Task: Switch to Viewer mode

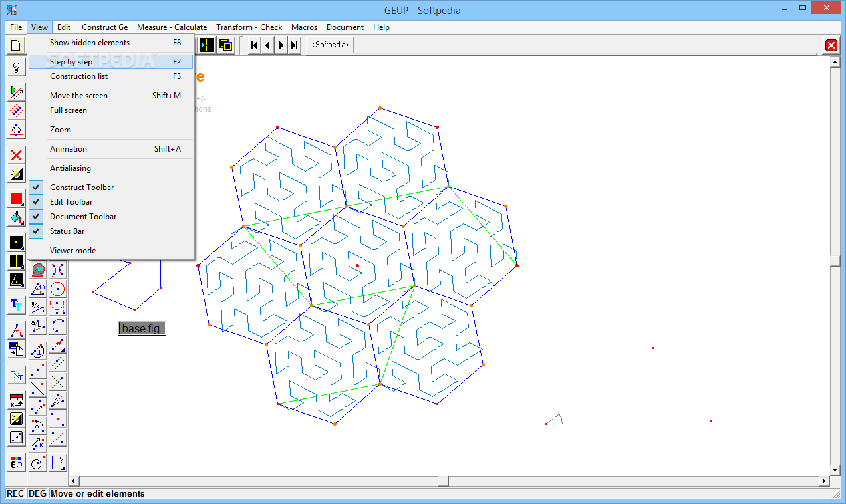Action: [111, 251]
